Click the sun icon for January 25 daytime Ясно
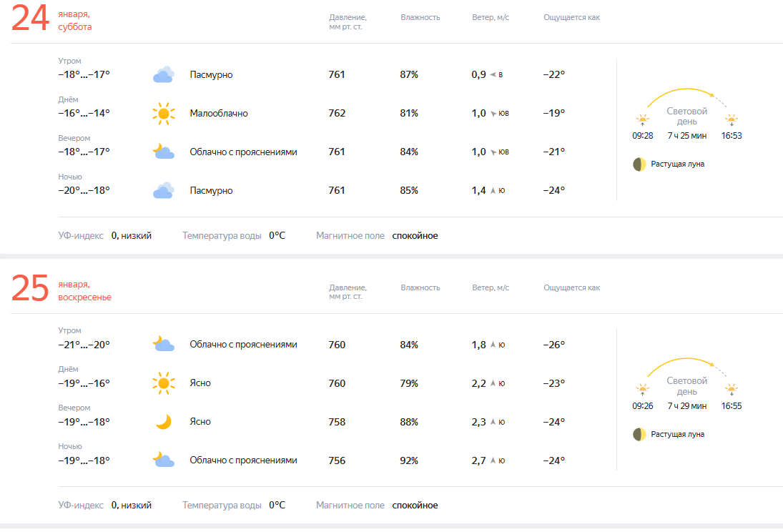 click(x=164, y=383)
